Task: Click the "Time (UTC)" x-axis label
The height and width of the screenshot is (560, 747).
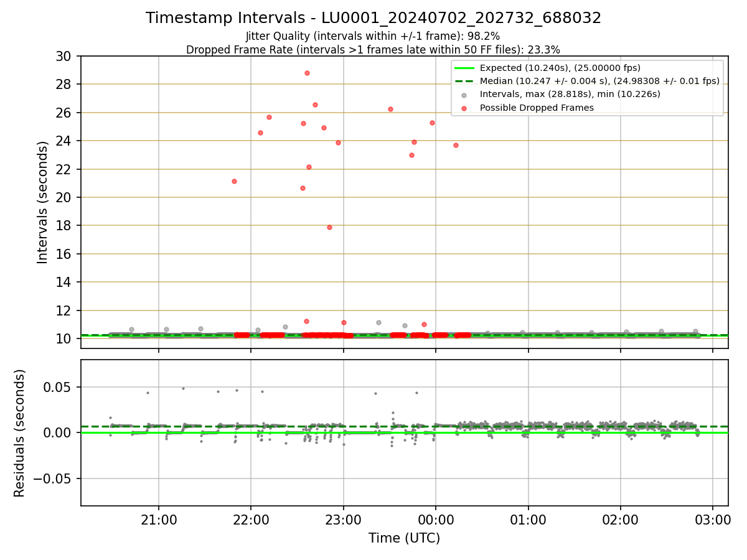Action: tap(404, 538)
